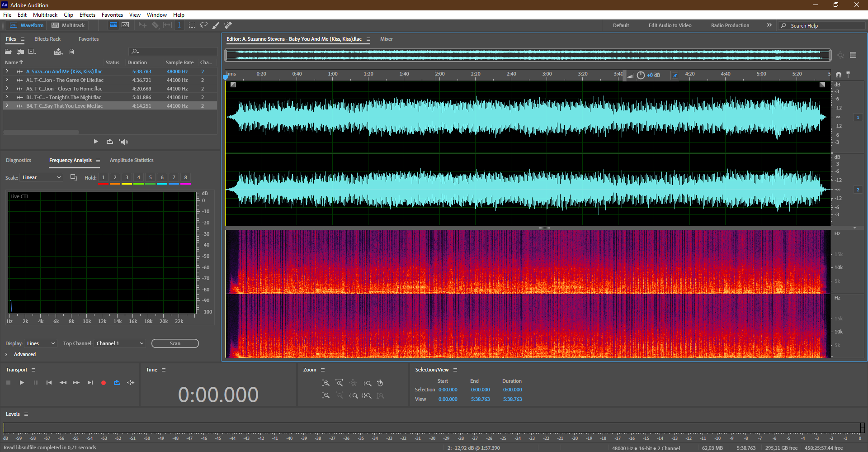Viewport: 868px width, 452px height.
Task: Toggle channel 1 enable button
Action: point(858,117)
